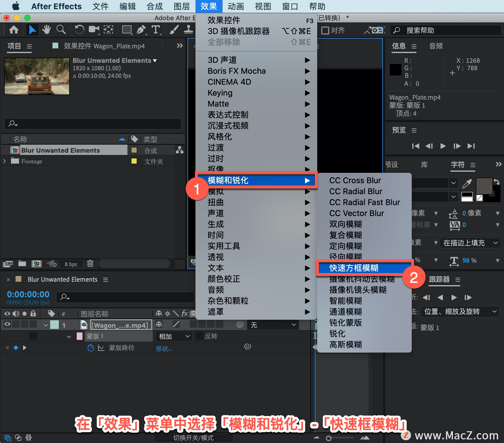Click the 搜索帮助 search field
This screenshot has height=443, width=504.
tap(445, 30)
